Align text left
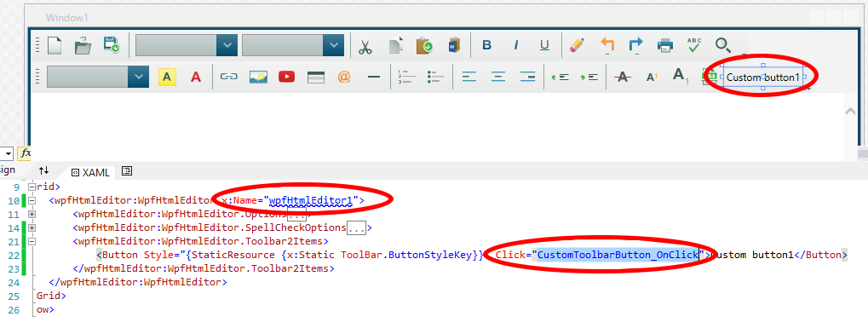Image resolution: width=868 pixels, height=328 pixels. 469,77
